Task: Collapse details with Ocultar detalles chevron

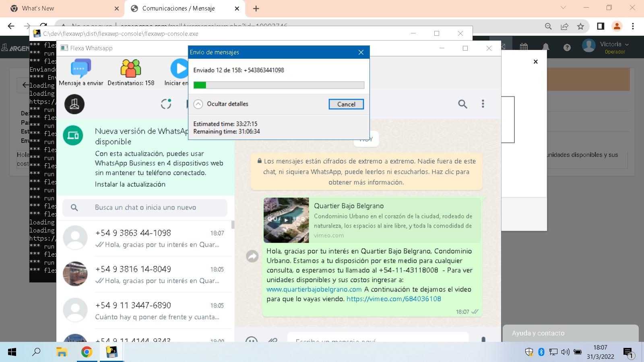Action: 198,104
